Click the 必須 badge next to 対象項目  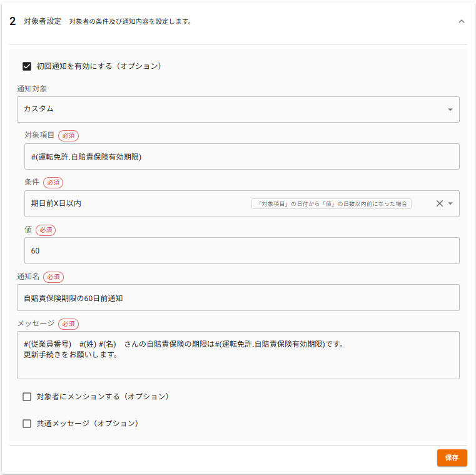(68, 135)
